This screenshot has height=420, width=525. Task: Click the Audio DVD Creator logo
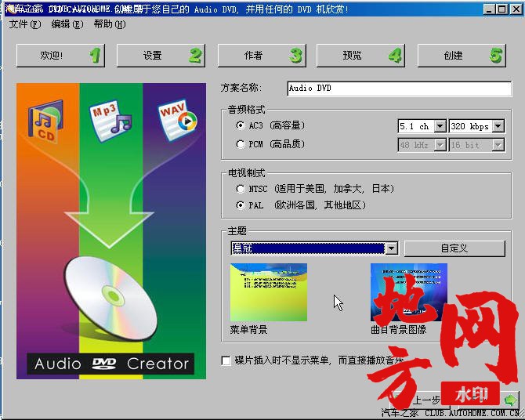coord(110,364)
